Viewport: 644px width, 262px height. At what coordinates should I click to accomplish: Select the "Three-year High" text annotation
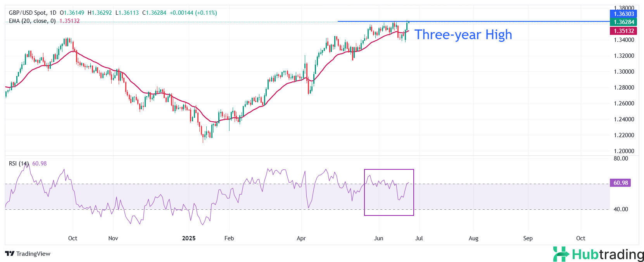tap(463, 35)
